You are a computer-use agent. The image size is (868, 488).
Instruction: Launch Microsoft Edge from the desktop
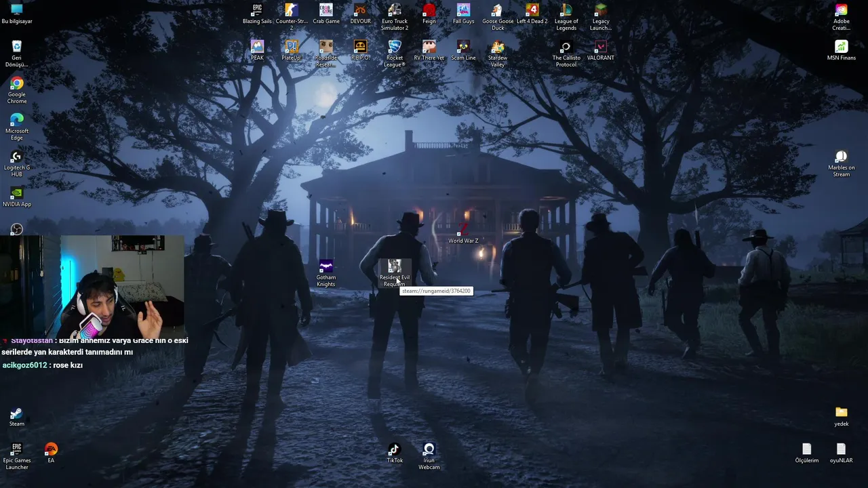coord(17,127)
